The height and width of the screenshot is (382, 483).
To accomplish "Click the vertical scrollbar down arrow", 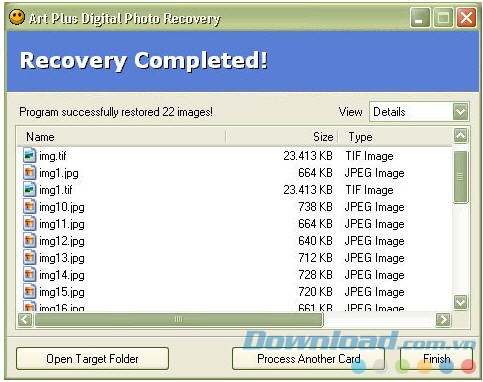I will pos(461,302).
